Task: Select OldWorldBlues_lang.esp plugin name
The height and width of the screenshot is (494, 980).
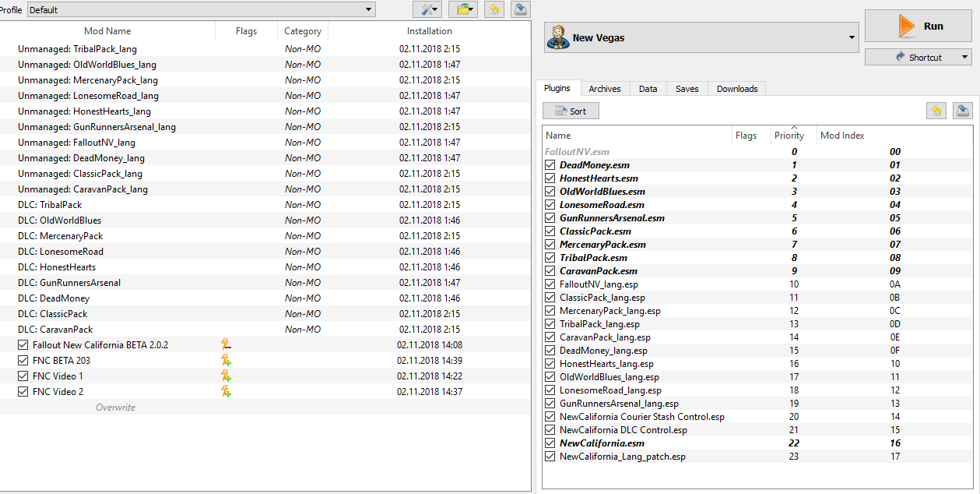Action: click(609, 377)
